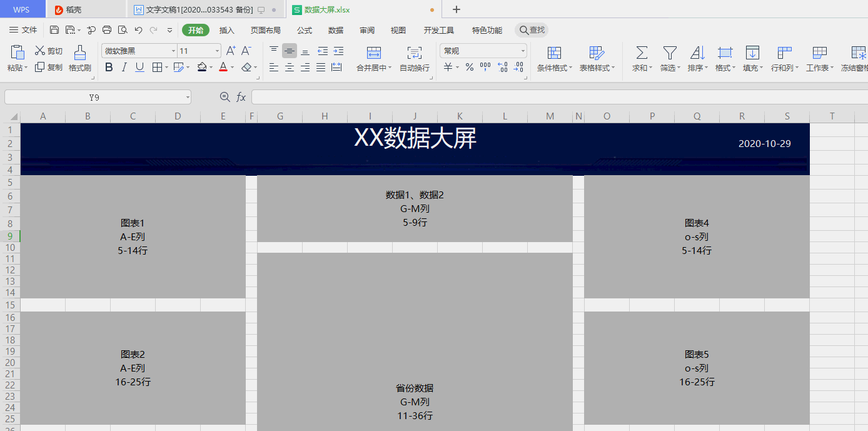Click zoom magnifier beside formula bar
This screenshot has height=431, width=868.
(x=225, y=97)
